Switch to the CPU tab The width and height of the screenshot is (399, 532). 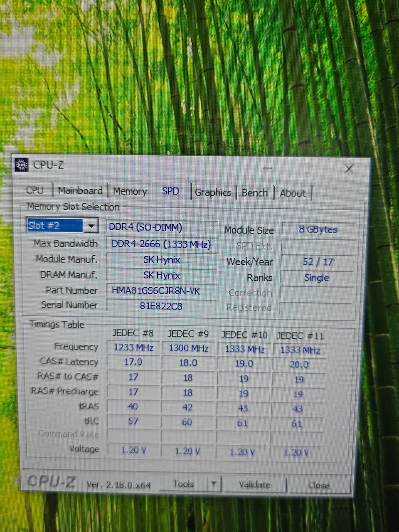coord(34,190)
